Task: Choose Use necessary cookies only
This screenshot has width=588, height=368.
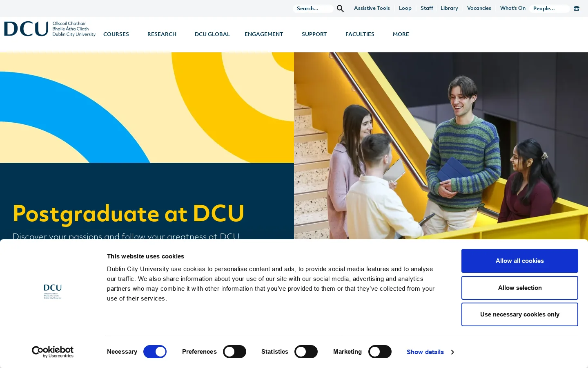Action: point(520,314)
